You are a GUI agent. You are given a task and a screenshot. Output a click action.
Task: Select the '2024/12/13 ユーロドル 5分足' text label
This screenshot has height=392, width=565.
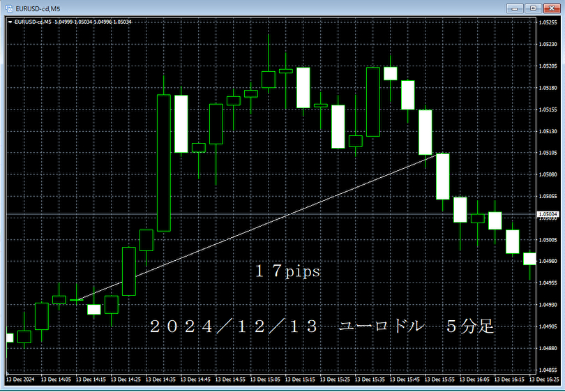(x=322, y=326)
